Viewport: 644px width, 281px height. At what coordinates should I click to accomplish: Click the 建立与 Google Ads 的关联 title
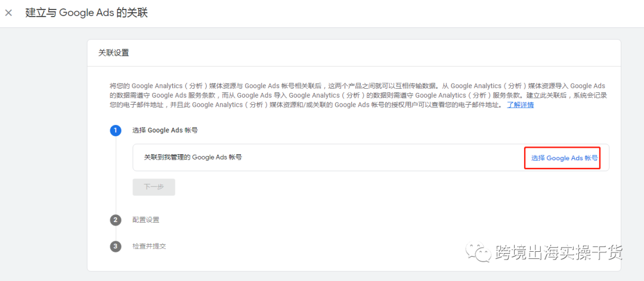(x=86, y=13)
